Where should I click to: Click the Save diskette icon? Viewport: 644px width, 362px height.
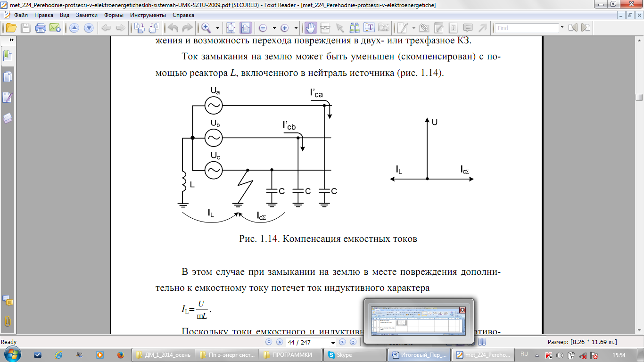25,27
